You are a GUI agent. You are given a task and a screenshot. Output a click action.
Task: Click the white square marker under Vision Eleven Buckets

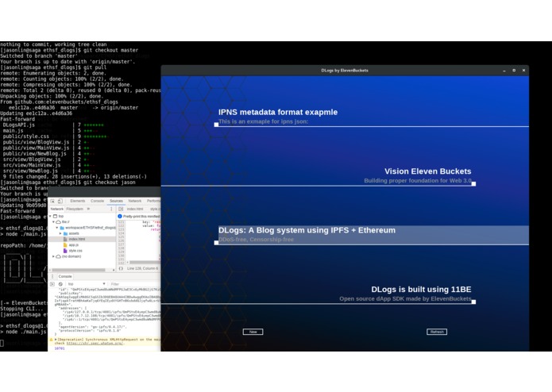tap(473, 183)
